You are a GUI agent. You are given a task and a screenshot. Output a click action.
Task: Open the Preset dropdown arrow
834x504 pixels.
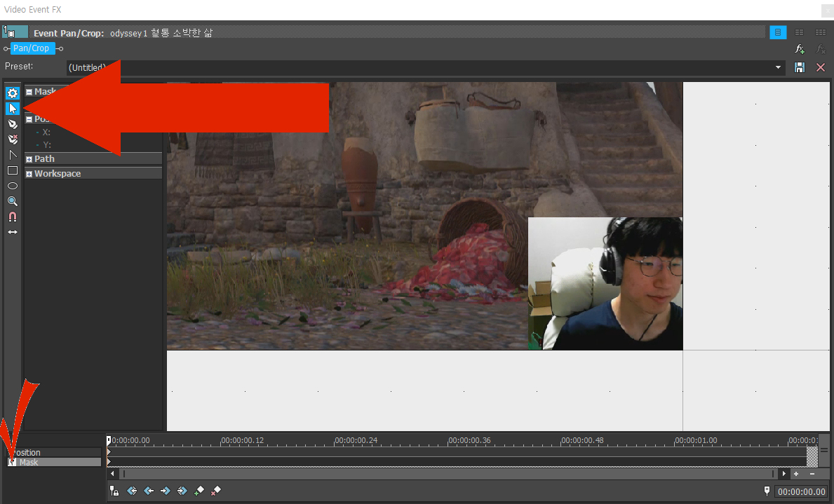coord(778,67)
